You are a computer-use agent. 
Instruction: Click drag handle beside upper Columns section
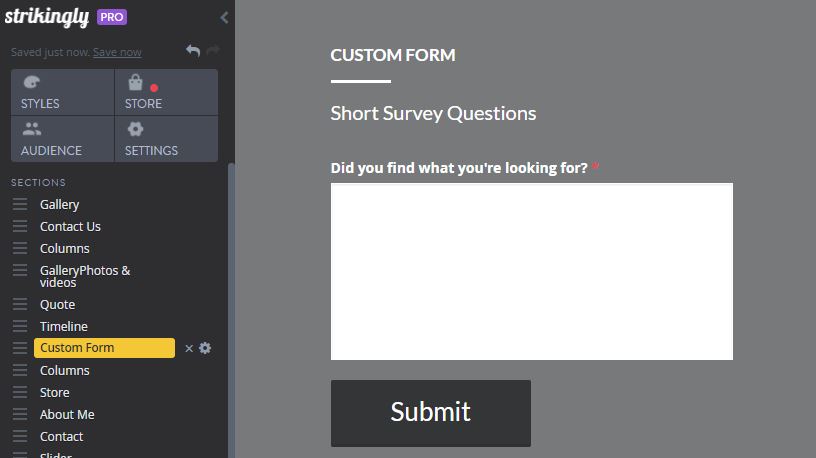pyautogui.click(x=20, y=248)
